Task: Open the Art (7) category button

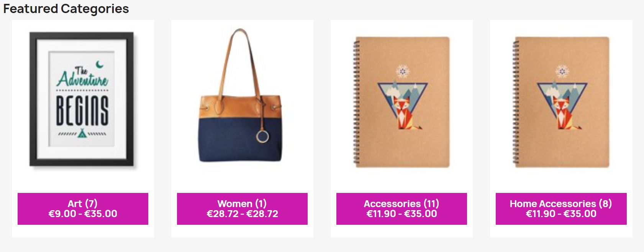Action: pos(83,209)
